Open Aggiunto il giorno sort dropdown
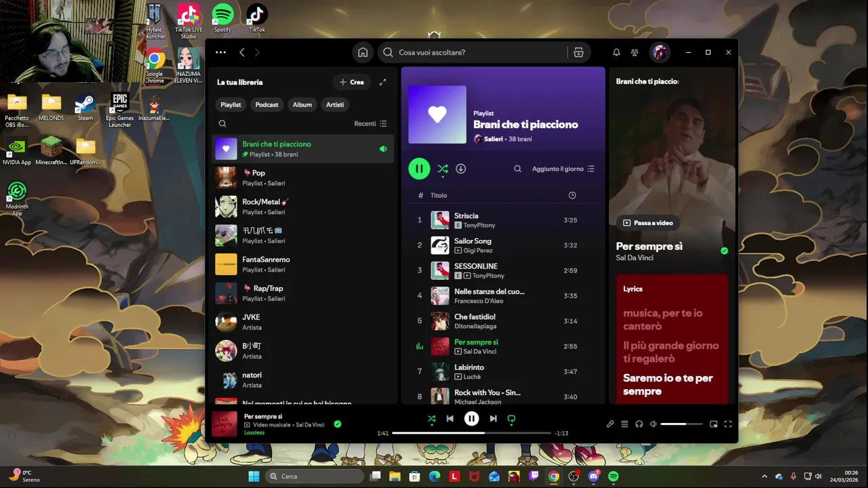 tap(563, 169)
